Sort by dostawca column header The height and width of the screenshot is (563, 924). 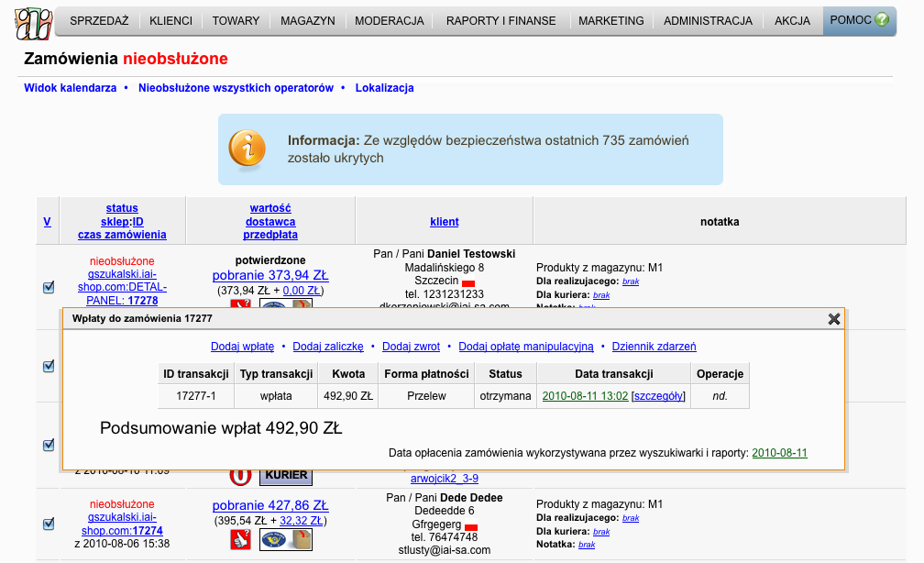(270, 222)
